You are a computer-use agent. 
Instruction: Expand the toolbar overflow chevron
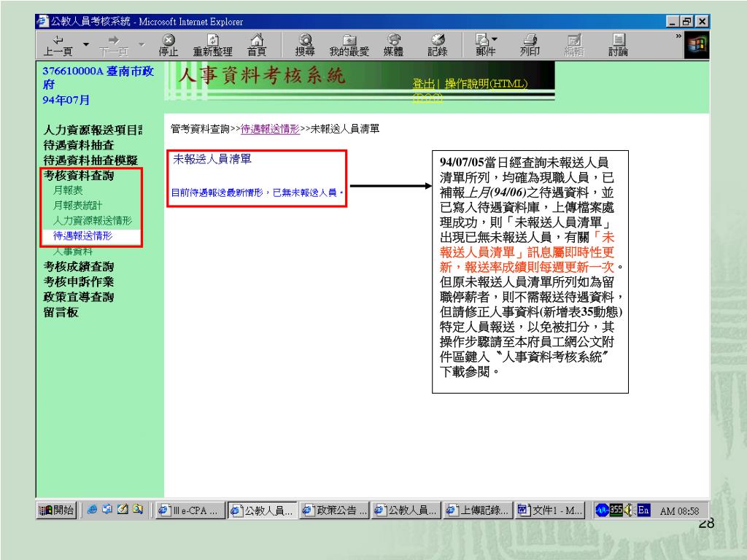click(678, 36)
